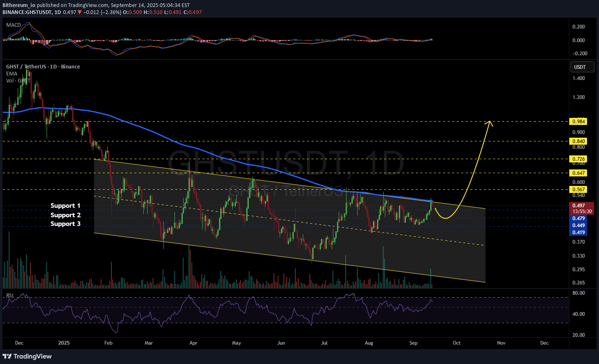The image size is (599, 364).
Task: Open the USDT currency dropdown
Action: click(x=582, y=67)
